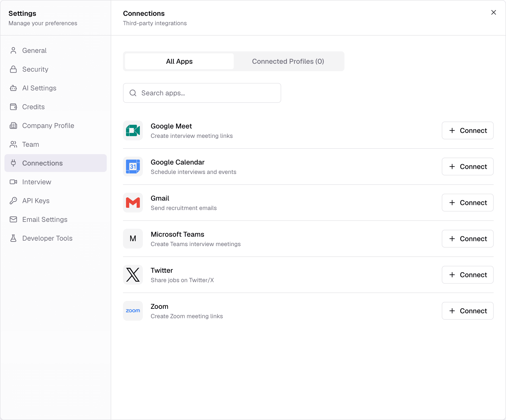Click 'Send recruitment emails' description

point(184,208)
